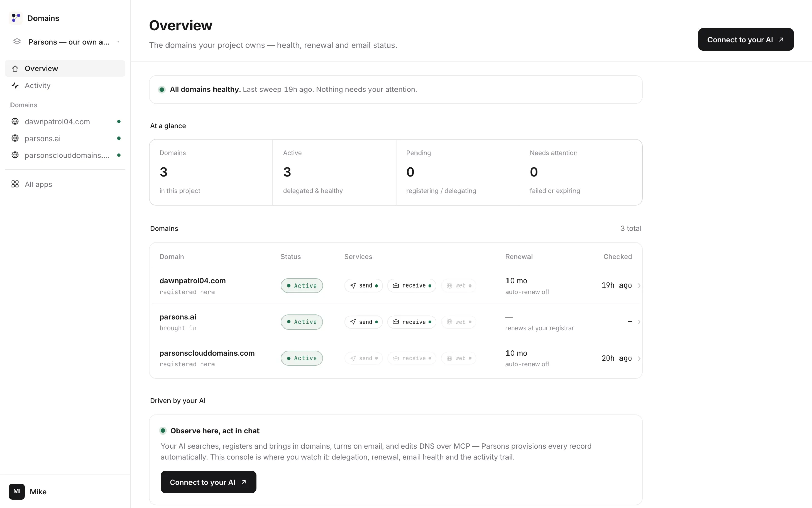Screen dimensions: 812x508
Task: Click the green status dot beside sidebar parsons.ai
Action: (x=119, y=138)
